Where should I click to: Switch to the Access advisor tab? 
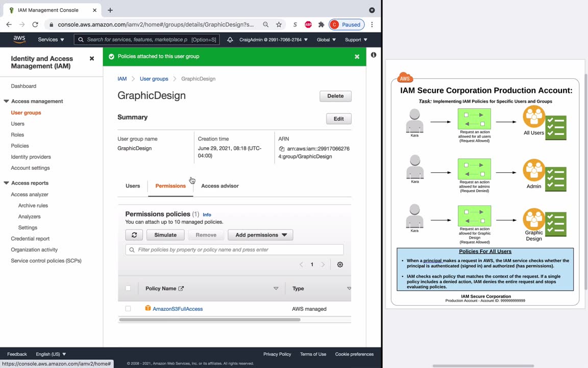tap(220, 186)
